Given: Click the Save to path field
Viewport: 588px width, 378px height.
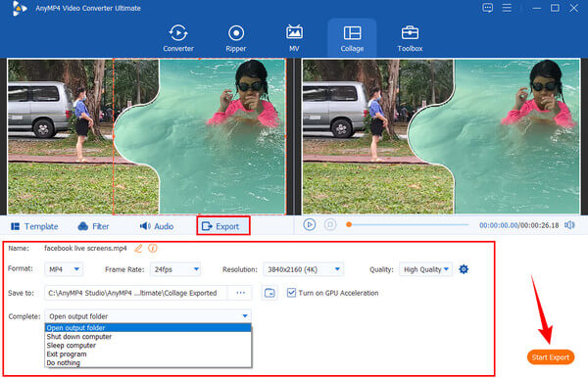Looking at the screenshot, I should [136, 293].
